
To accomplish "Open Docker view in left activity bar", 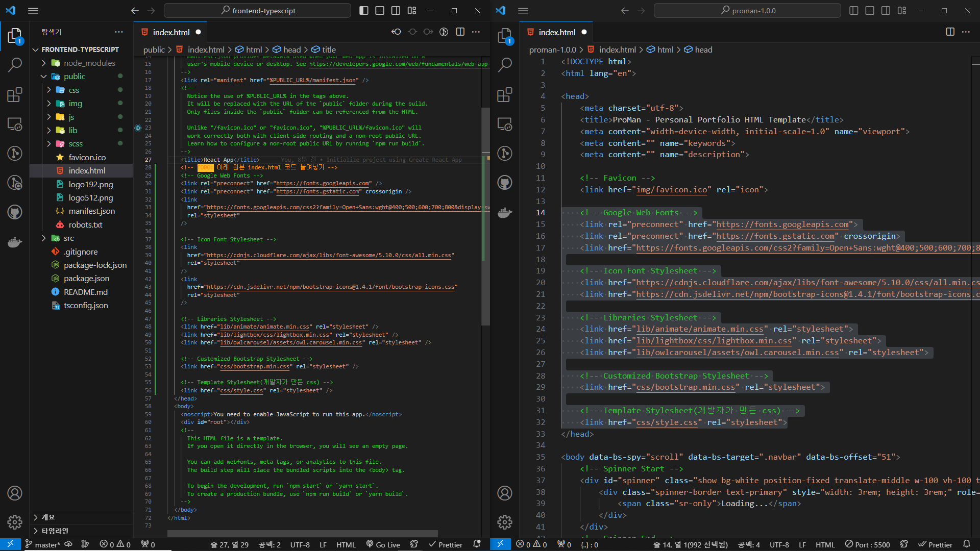I will click(15, 242).
